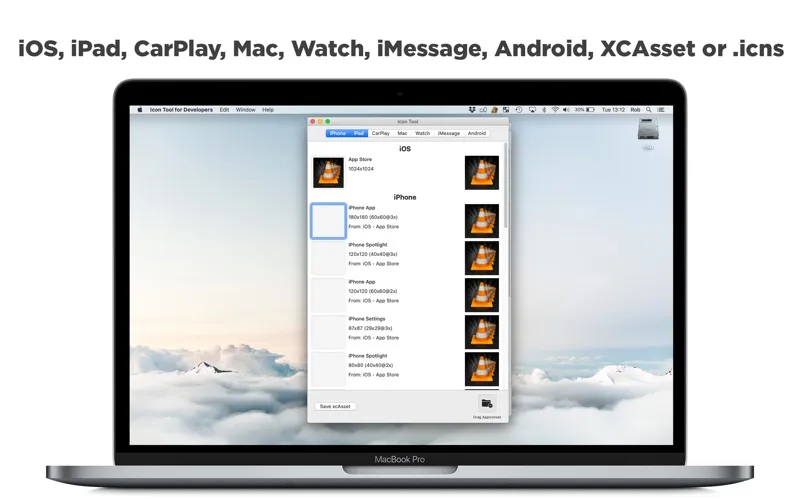The width and height of the screenshot is (800, 500).
Task: Open the Wi-Fi status menu
Action: click(555, 110)
